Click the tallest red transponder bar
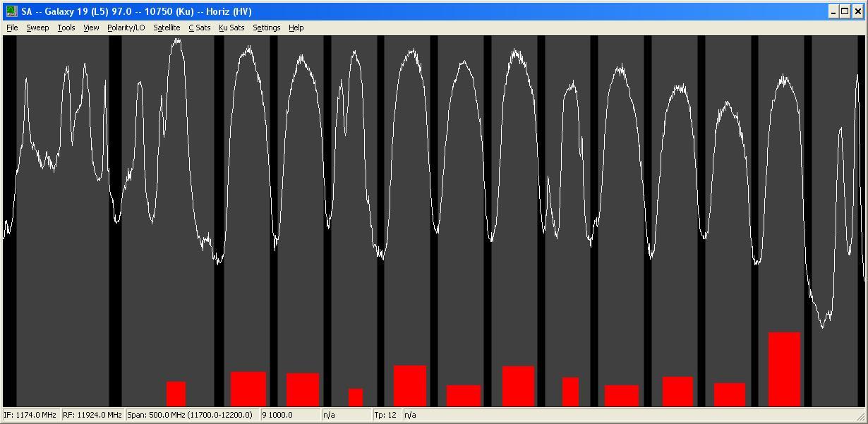 point(784,369)
